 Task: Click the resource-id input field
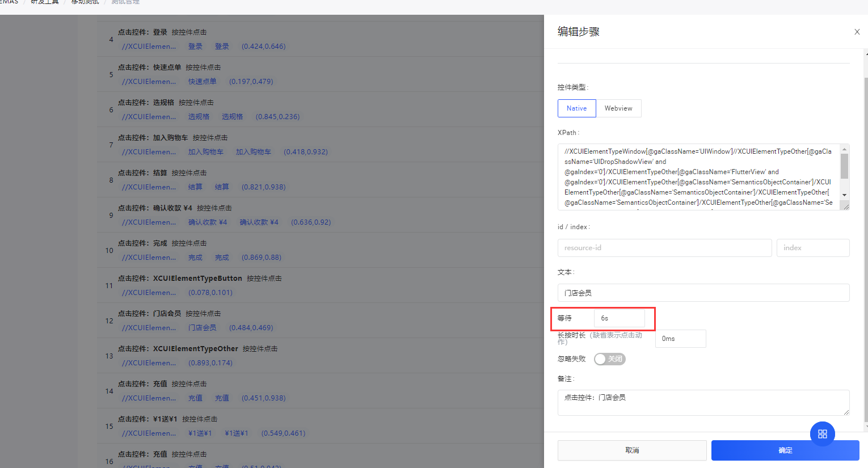tap(664, 248)
